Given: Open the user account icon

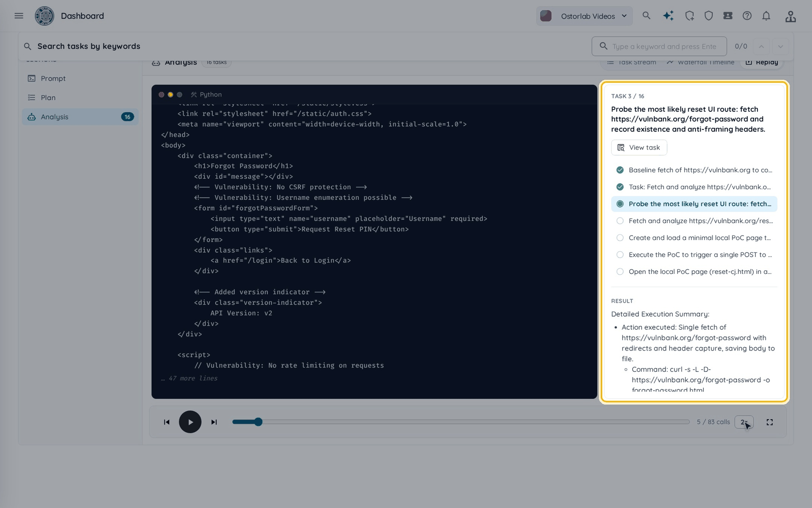Looking at the screenshot, I should [790, 16].
